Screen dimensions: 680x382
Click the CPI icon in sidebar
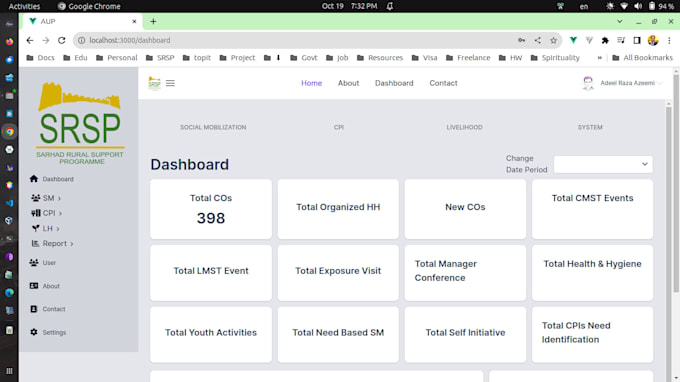tap(36, 213)
